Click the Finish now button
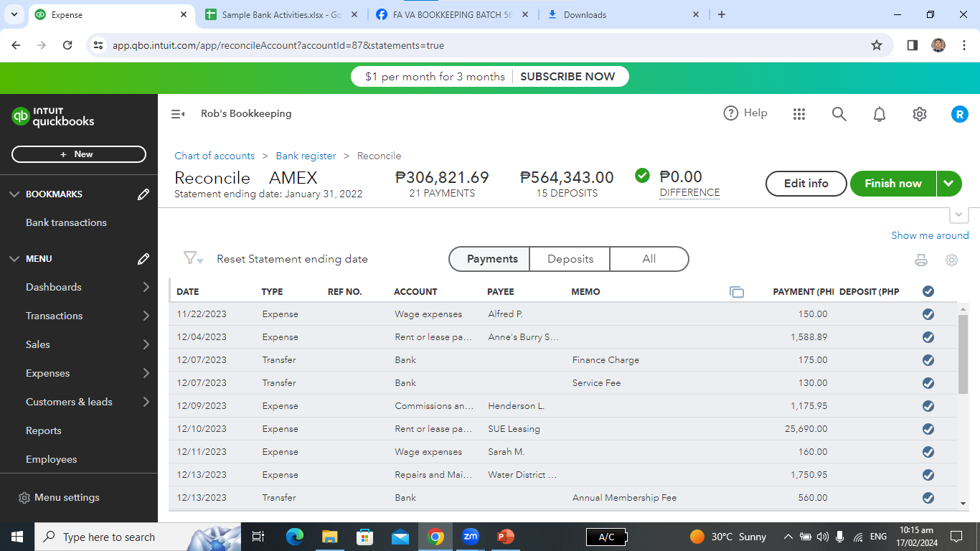980x551 pixels. click(x=893, y=184)
